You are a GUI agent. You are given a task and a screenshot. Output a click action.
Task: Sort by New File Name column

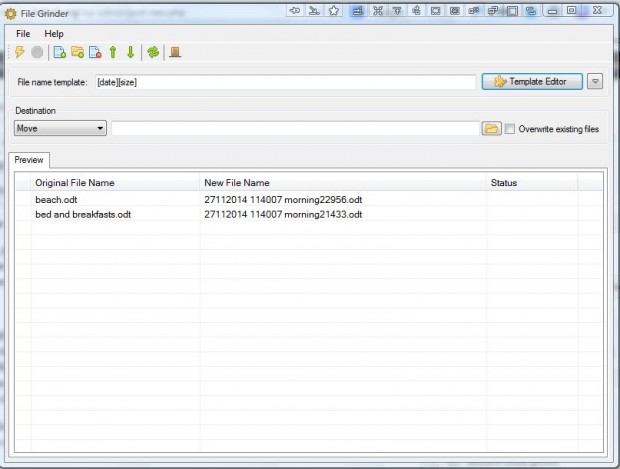tap(343, 183)
